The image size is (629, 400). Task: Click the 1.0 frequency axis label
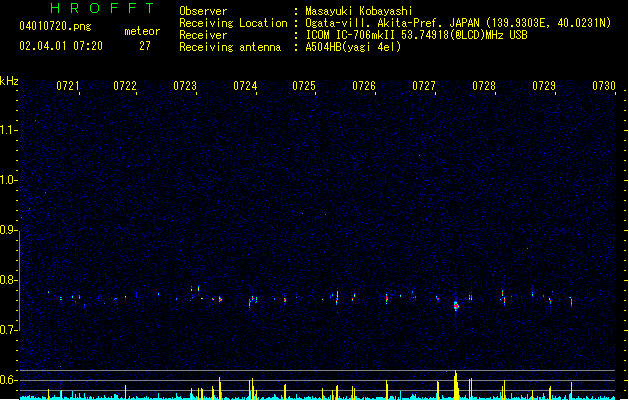pyautogui.click(x=8, y=180)
